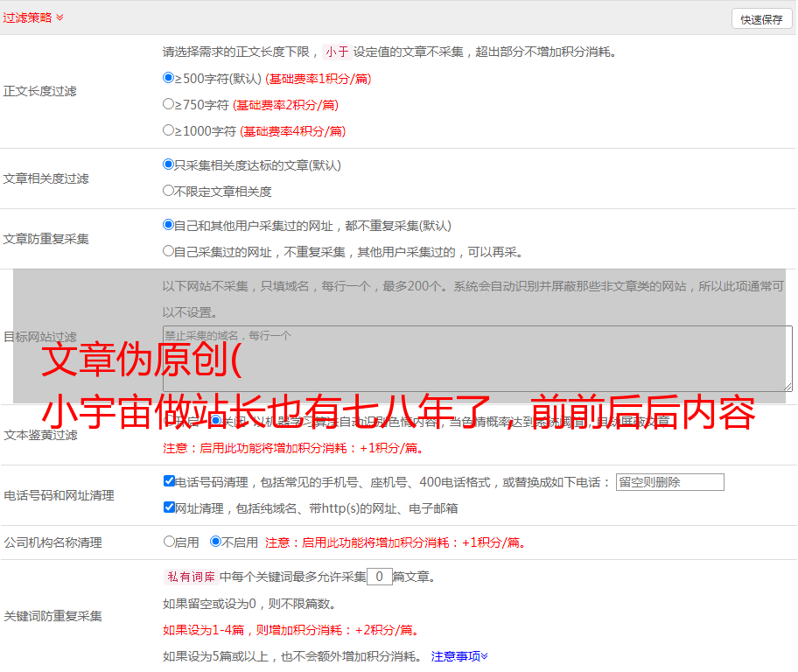
Task: Choose 不限定文章相关度 option
Action: pyautogui.click(x=169, y=191)
